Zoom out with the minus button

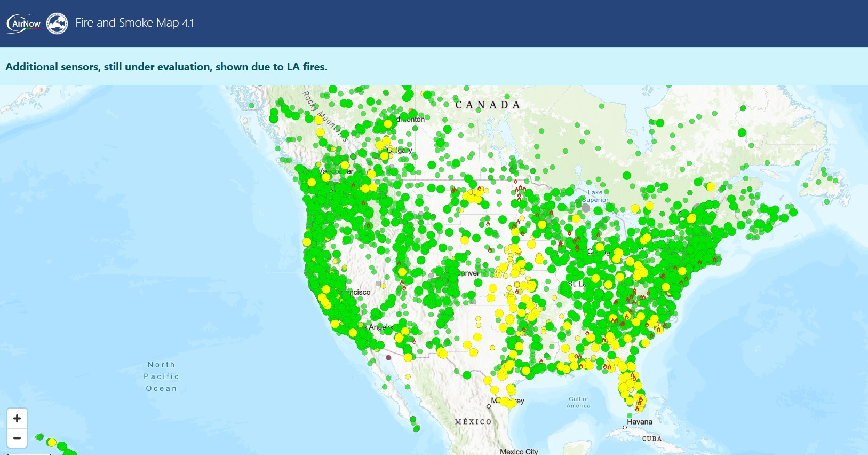tap(17, 438)
